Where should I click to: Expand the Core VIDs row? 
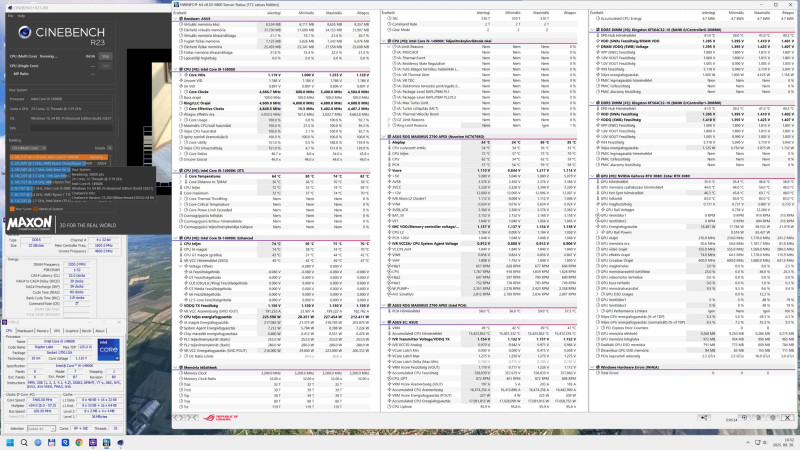[181, 75]
